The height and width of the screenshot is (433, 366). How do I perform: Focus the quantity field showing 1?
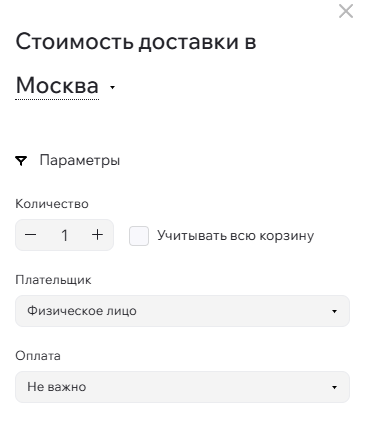[64, 235]
